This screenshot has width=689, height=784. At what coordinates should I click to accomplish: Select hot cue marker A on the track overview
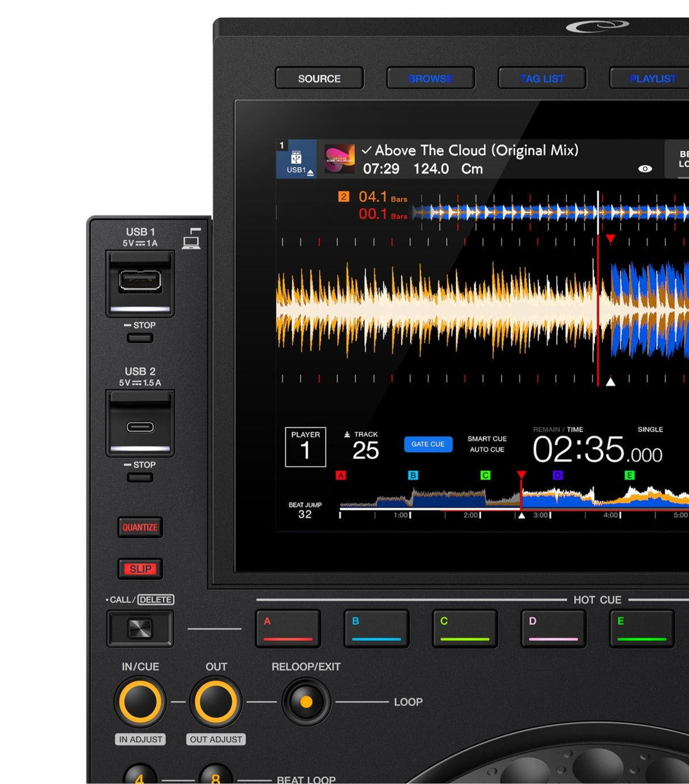[341, 476]
